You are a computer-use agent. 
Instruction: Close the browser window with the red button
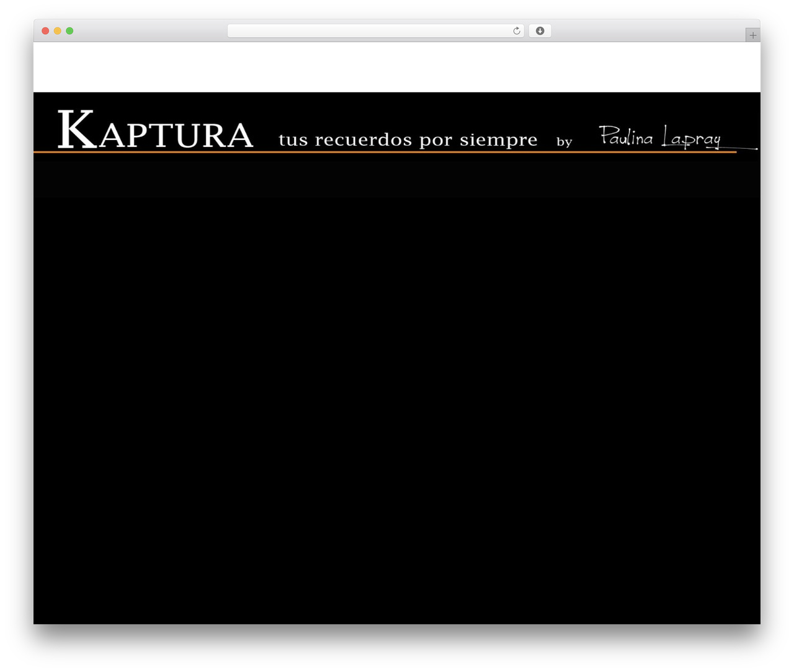[x=45, y=31]
